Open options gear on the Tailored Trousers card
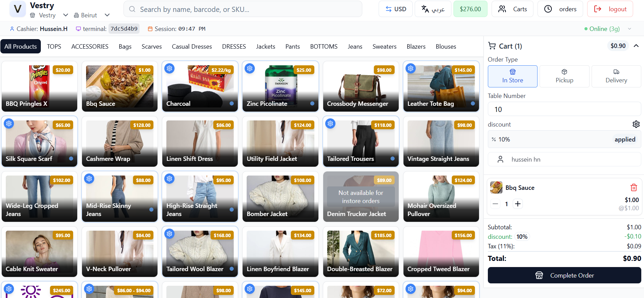This screenshot has height=298, width=644. point(330,123)
